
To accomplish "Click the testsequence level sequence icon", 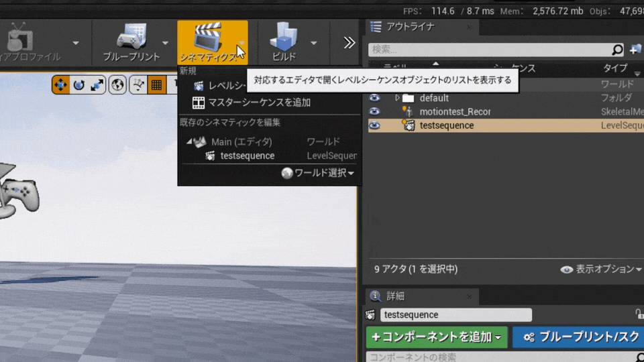I will point(409,125).
